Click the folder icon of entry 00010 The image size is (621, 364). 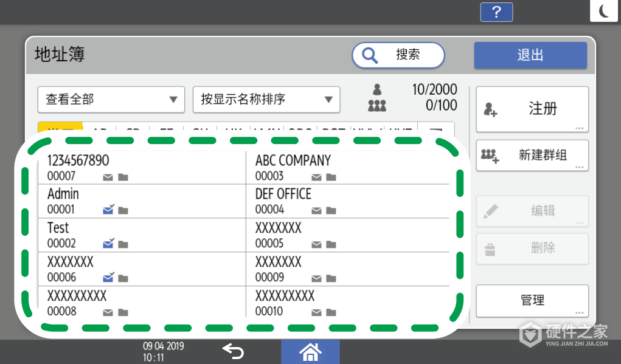[331, 312]
